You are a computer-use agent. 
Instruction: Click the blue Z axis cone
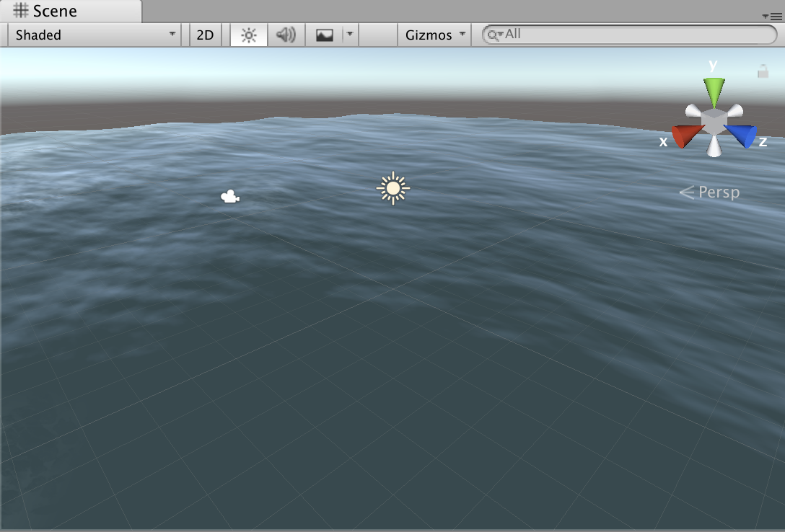pyautogui.click(x=742, y=136)
